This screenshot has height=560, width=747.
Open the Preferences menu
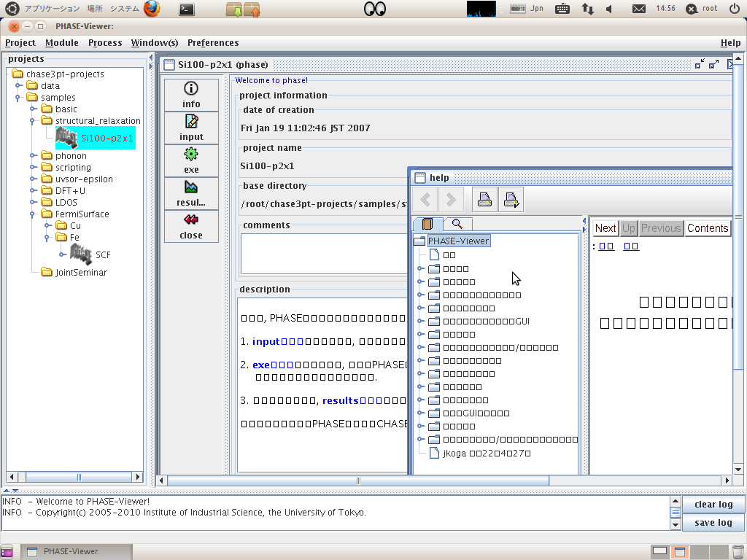pyautogui.click(x=213, y=43)
